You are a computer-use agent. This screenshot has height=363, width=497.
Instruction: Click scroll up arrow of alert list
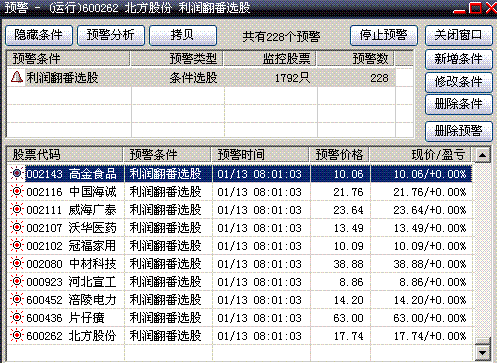tap(482, 155)
